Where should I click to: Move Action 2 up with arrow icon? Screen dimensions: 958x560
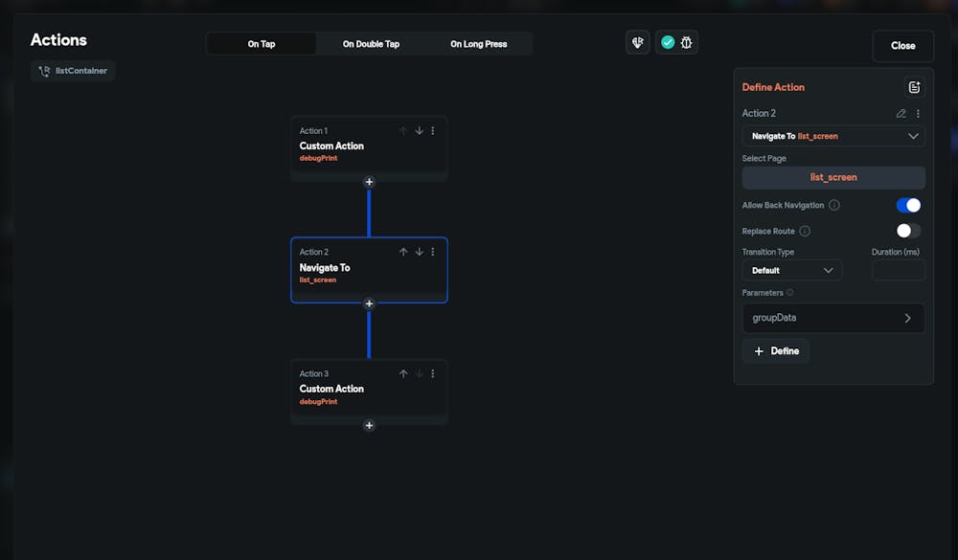(x=403, y=252)
